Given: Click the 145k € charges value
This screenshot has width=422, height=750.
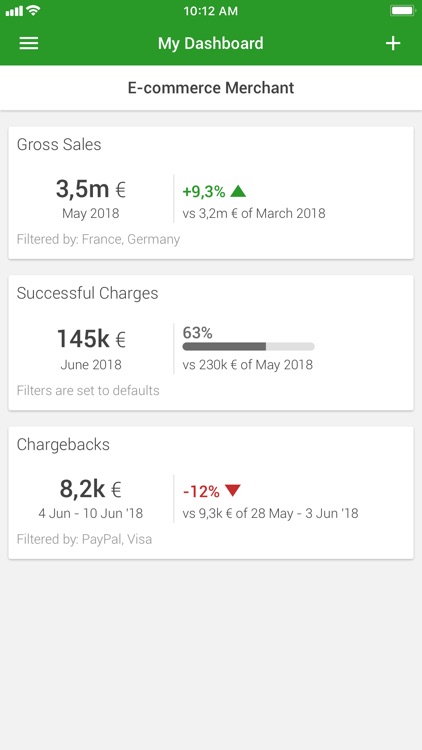Looking at the screenshot, I should (91, 339).
